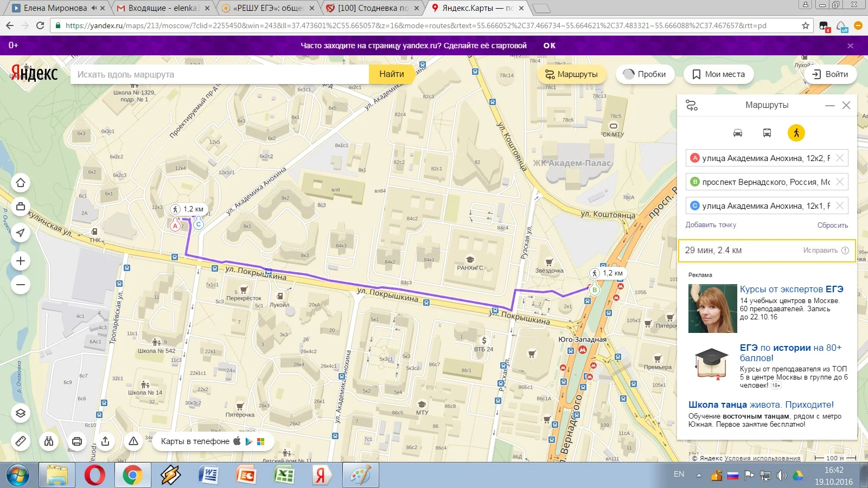Click the graduation cap ad thumbnail
The width and height of the screenshot is (868, 488).
pos(711,364)
